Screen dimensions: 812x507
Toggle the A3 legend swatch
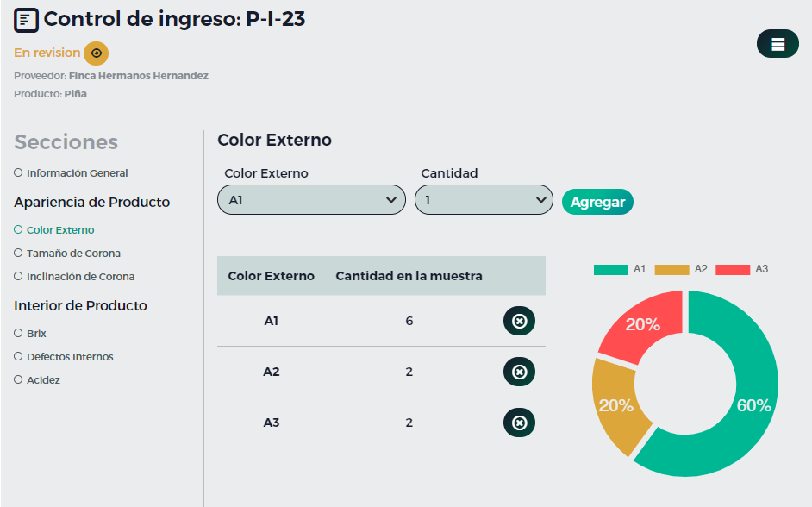[733, 270]
